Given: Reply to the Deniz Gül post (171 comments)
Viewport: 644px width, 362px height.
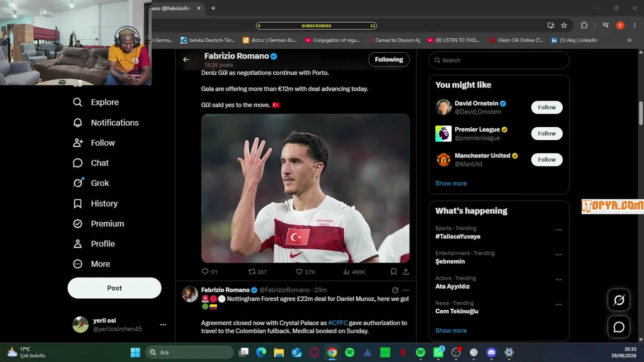Looking at the screenshot, I should pos(209,272).
